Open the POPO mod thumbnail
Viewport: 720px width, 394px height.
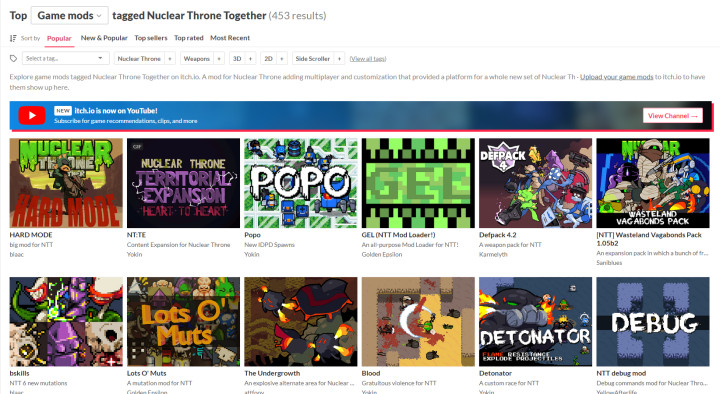point(301,183)
